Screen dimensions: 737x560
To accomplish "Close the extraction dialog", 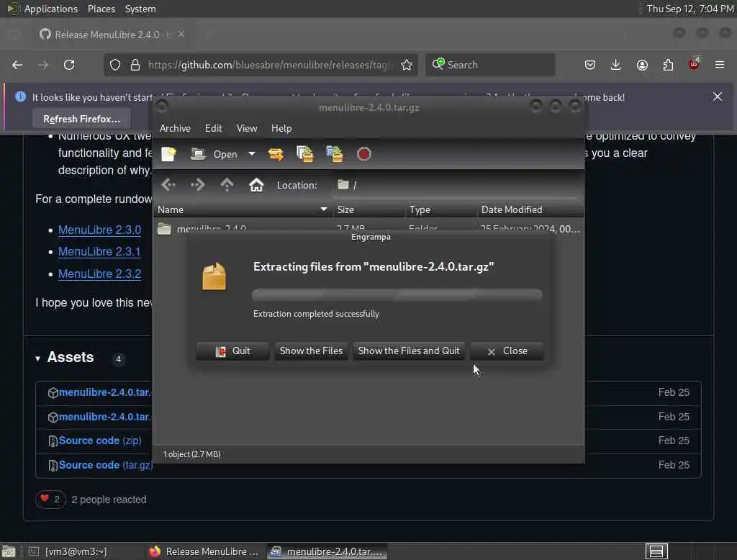I will 507,351.
